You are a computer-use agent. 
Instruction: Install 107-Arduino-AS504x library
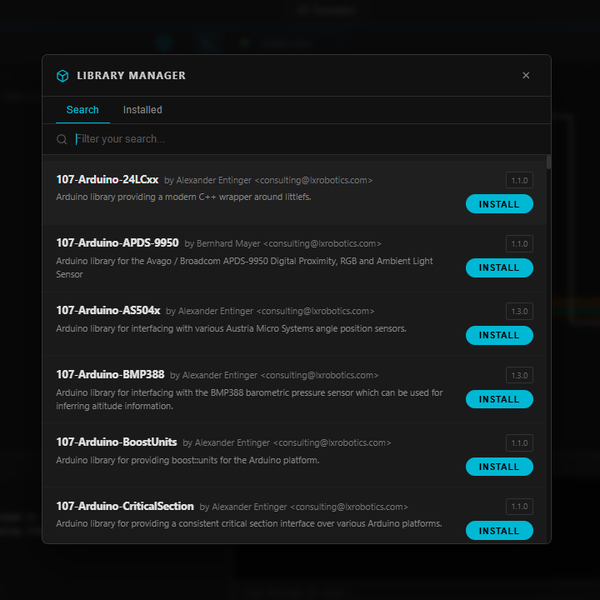tap(499, 335)
